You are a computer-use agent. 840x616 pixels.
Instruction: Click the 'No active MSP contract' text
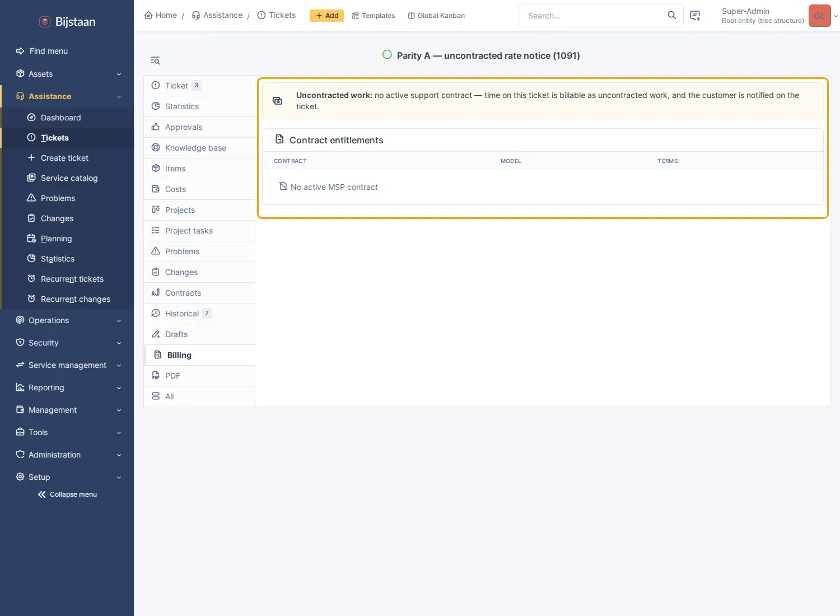pyautogui.click(x=334, y=187)
